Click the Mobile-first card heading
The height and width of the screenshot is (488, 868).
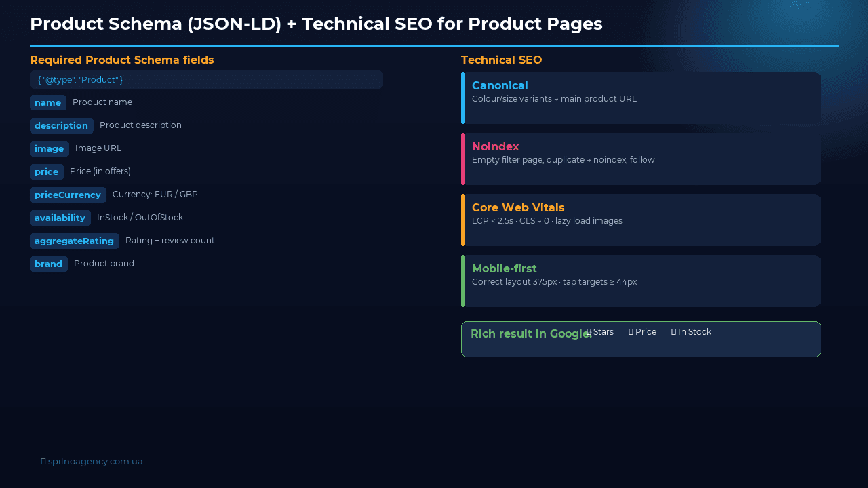[505, 268]
